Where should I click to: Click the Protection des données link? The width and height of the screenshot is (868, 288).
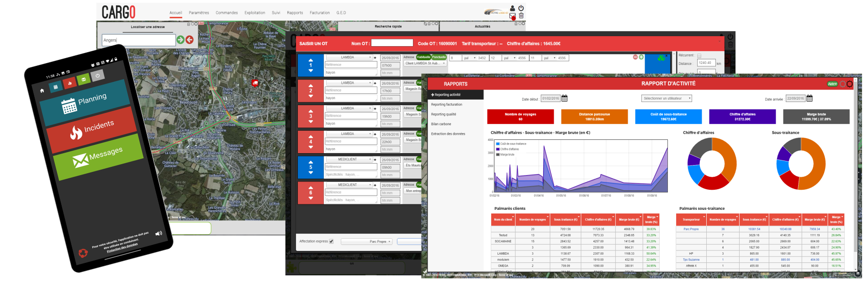tap(122, 247)
